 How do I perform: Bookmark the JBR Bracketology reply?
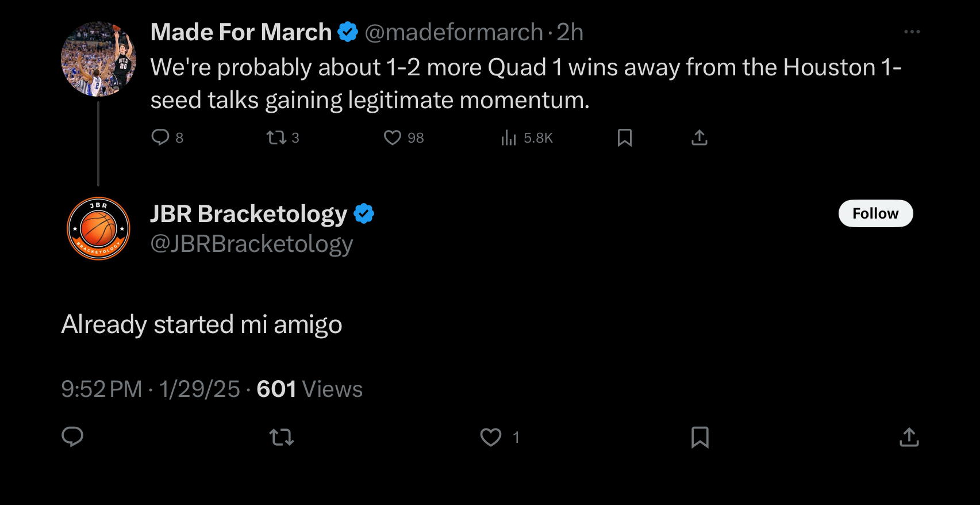tap(700, 437)
